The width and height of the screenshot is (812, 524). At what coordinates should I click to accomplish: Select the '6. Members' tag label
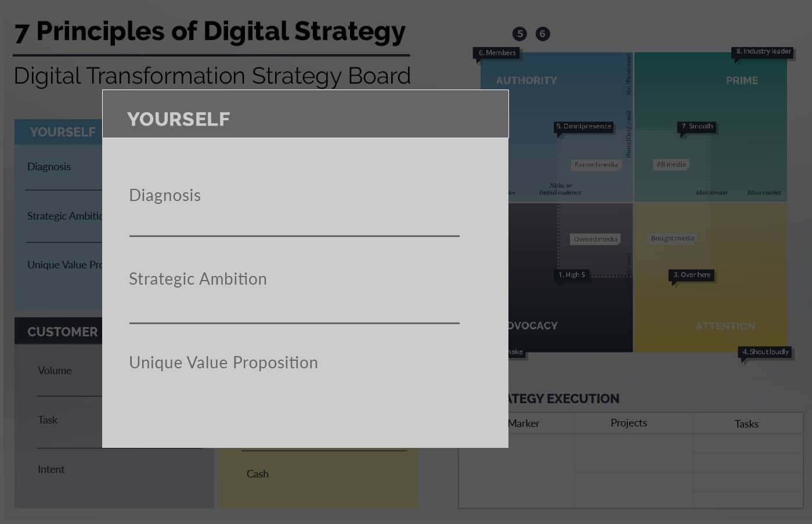497,53
